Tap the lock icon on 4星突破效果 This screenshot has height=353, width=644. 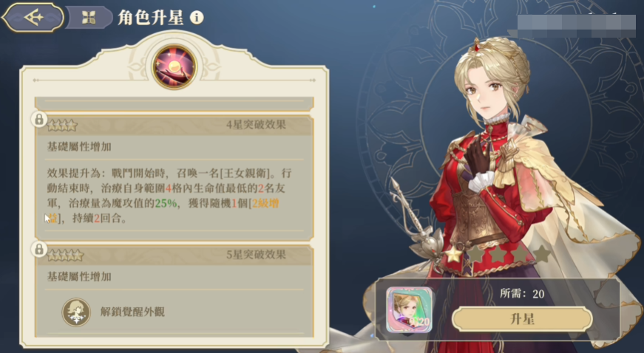pos(39,120)
